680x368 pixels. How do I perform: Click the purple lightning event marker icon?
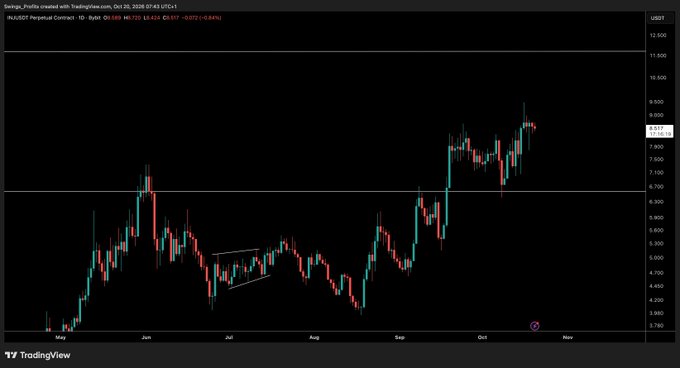pos(535,326)
